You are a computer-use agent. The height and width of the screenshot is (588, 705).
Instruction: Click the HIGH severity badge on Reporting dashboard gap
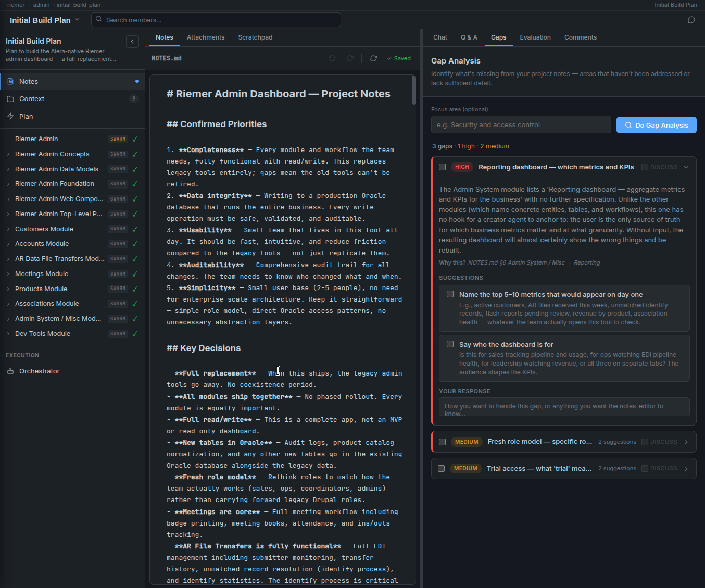[x=462, y=167]
